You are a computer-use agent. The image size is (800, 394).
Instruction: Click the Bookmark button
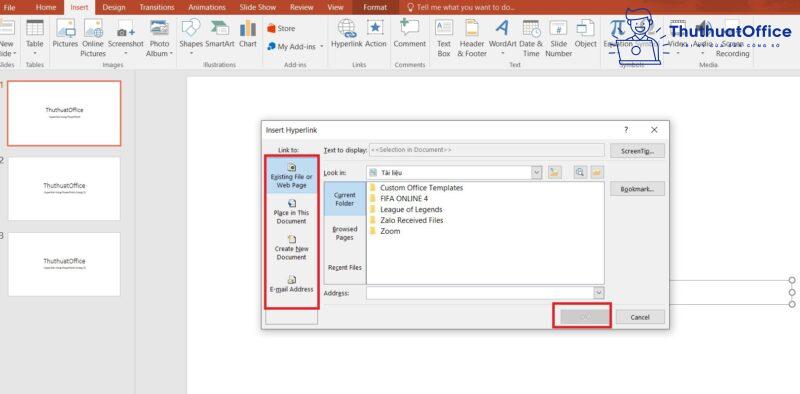[637, 189]
